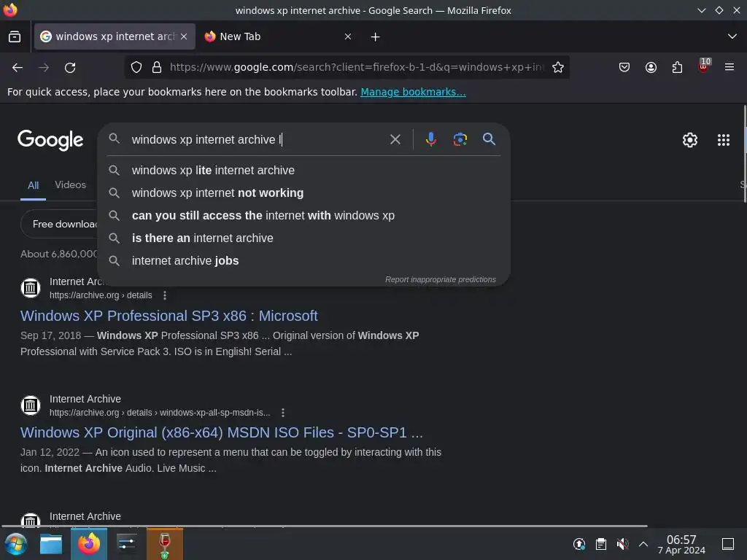The height and width of the screenshot is (560, 747).
Task: Go back to previous page
Action: click(18, 68)
